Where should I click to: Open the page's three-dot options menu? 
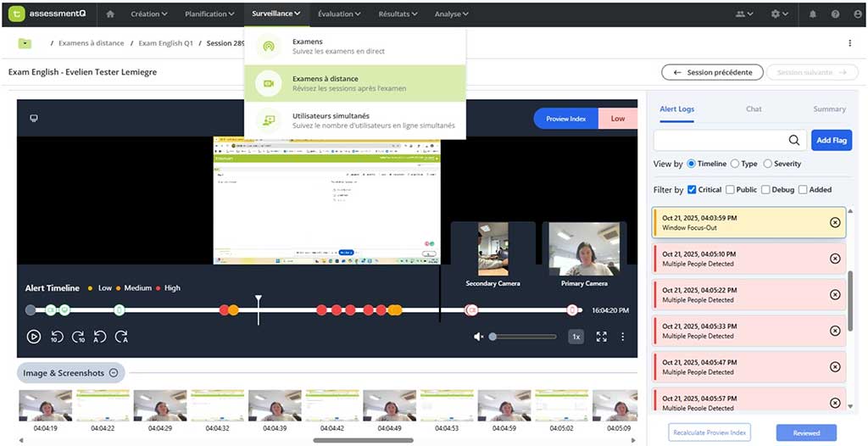click(x=849, y=43)
